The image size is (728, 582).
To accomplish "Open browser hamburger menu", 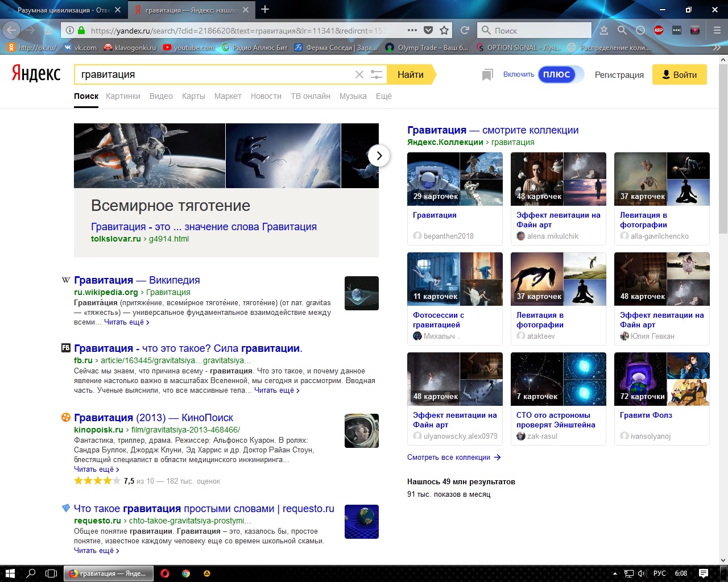I will pos(717,30).
